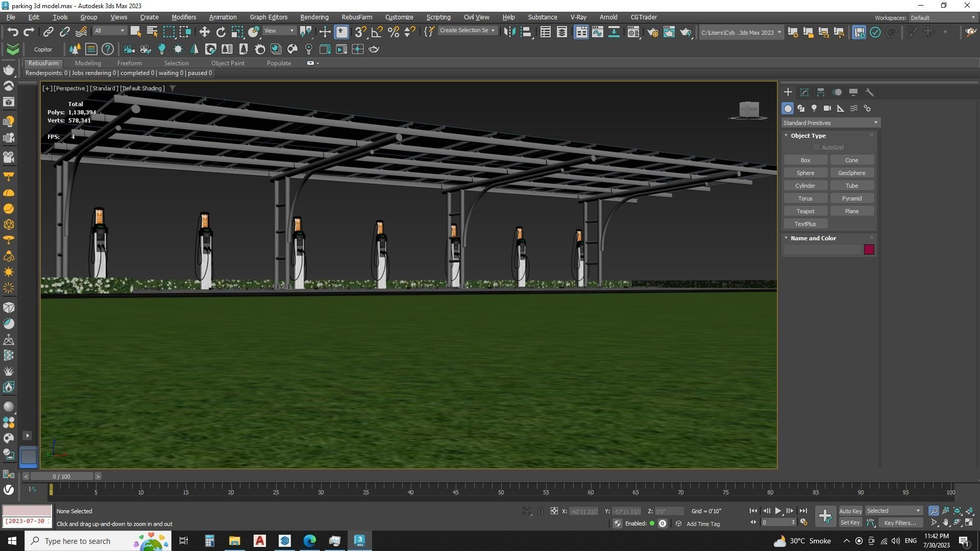
Task: Enable the AutoGrid checkbox
Action: [817, 147]
